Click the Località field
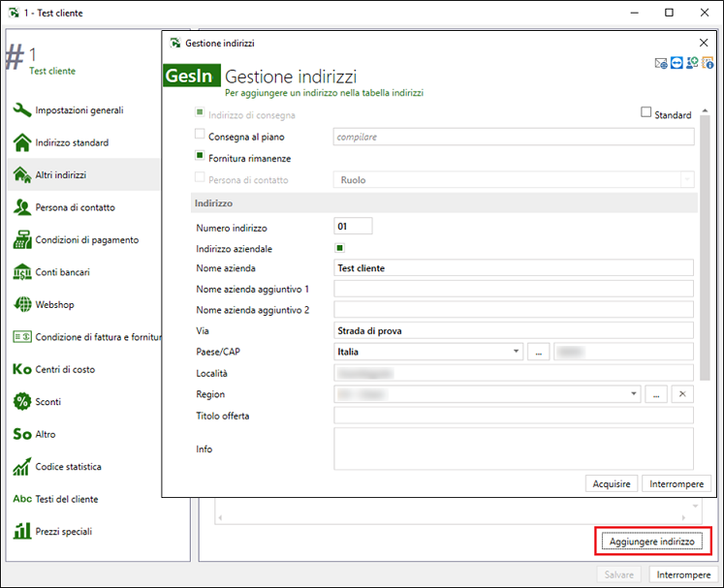 pos(514,373)
